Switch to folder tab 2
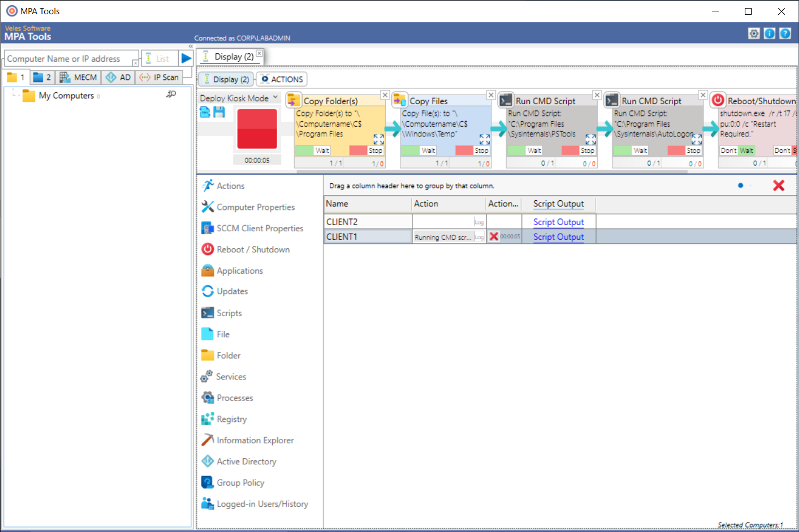This screenshot has width=799, height=532. pos(42,77)
